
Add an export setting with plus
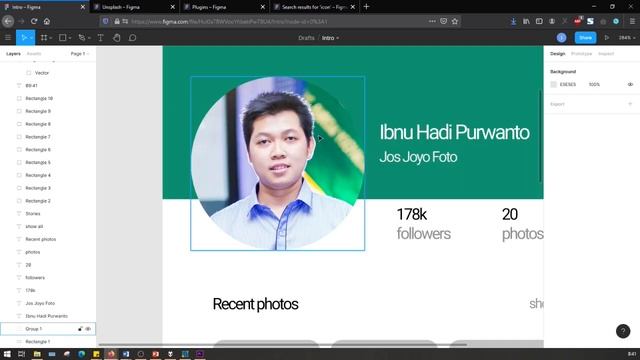click(x=630, y=104)
